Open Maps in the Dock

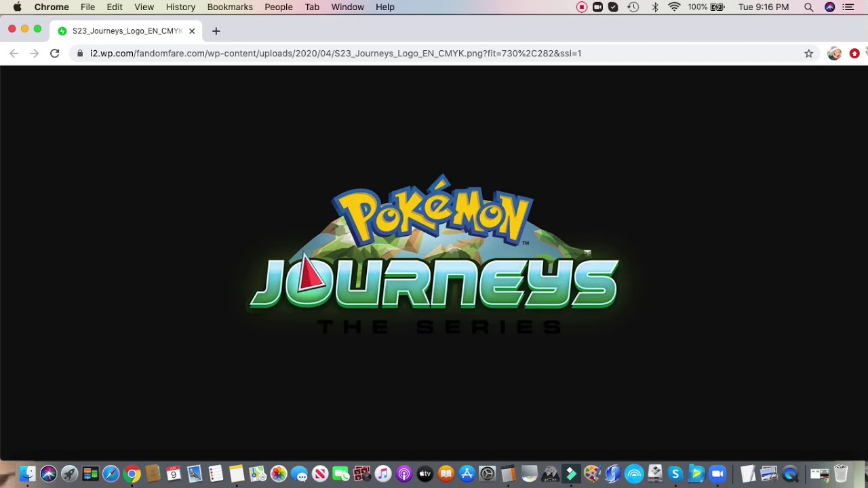pyautogui.click(x=258, y=474)
